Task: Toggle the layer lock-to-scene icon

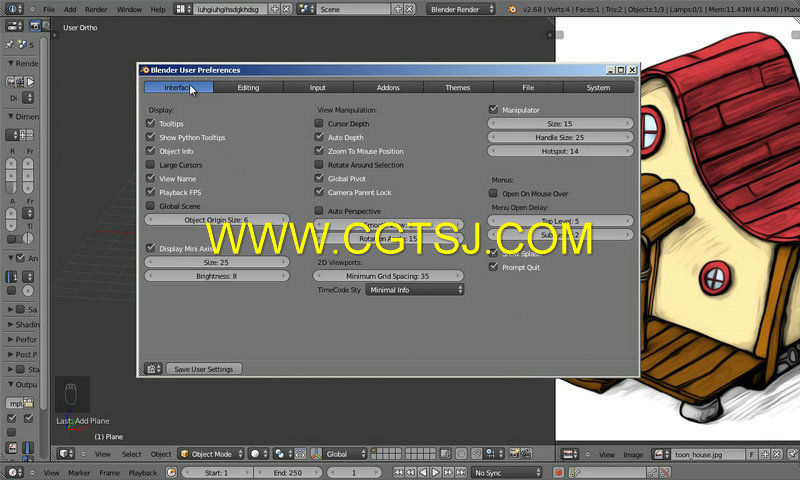Action: point(445,454)
